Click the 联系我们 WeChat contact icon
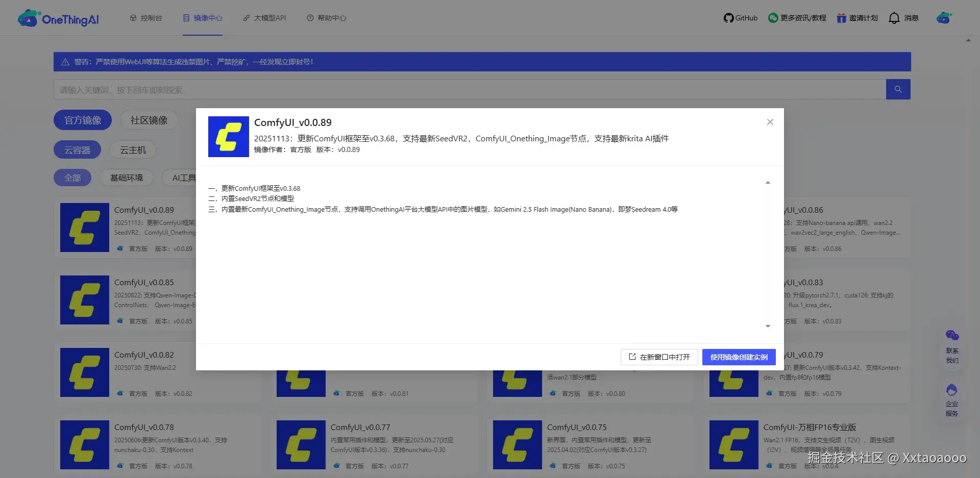 point(952,336)
